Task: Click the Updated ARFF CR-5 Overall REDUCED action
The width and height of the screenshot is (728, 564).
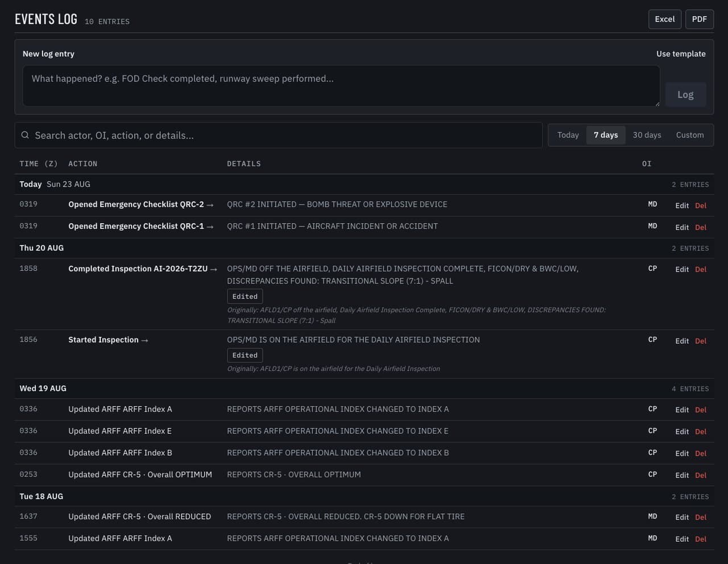Action: pyautogui.click(x=139, y=517)
